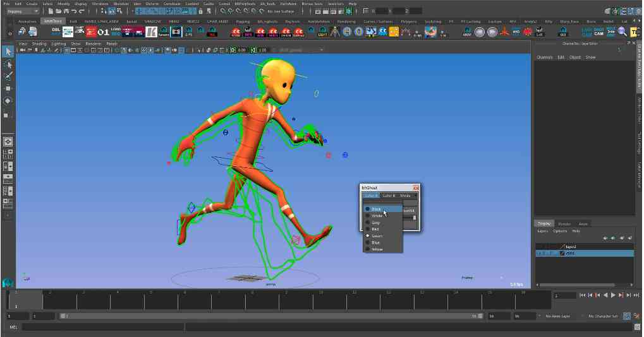Screen dimensions: 644x337
Task: Click the current frame field beside timeline
Action: click(564, 295)
